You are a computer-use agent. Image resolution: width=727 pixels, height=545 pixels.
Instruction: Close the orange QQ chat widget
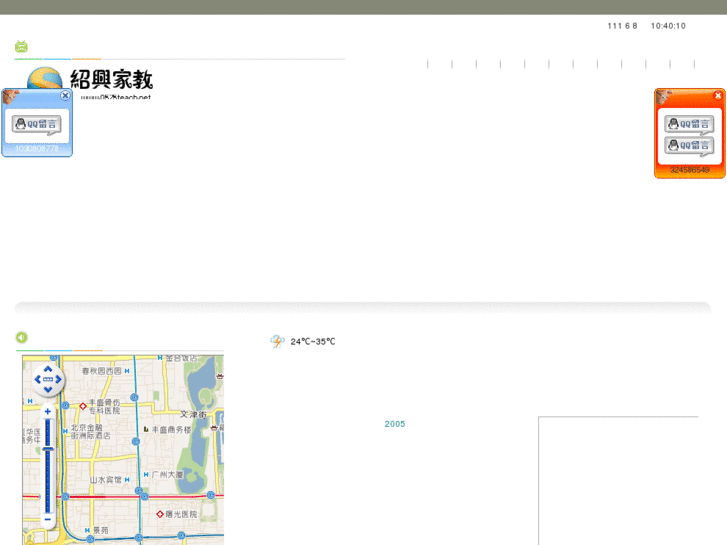[x=717, y=96]
